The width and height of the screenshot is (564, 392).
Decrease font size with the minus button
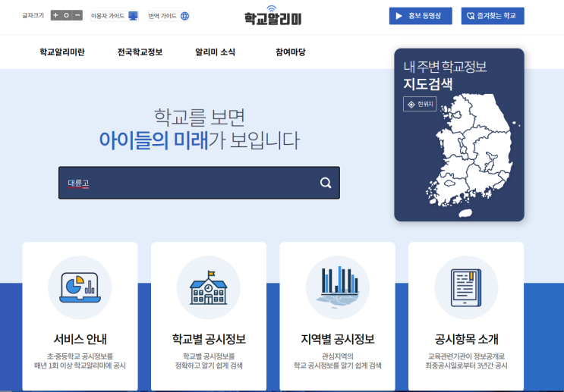click(x=77, y=15)
